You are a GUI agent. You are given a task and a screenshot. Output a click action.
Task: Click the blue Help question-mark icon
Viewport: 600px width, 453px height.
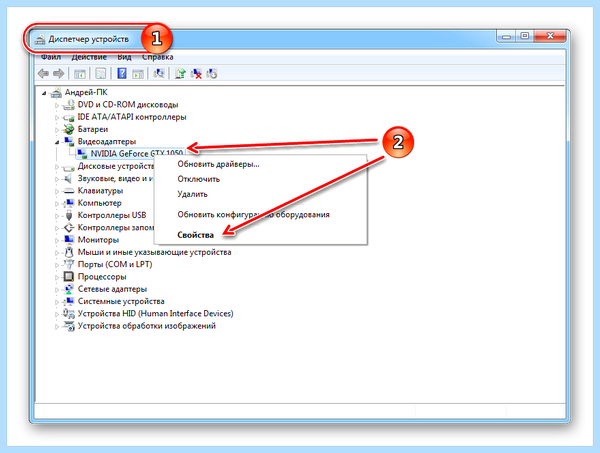pos(122,73)
